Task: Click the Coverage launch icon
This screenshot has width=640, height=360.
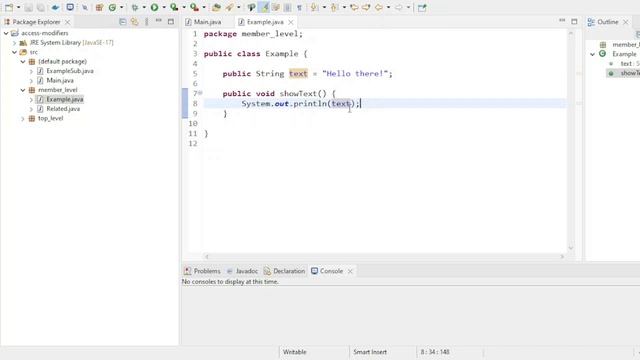Action: tap(174, 7)
